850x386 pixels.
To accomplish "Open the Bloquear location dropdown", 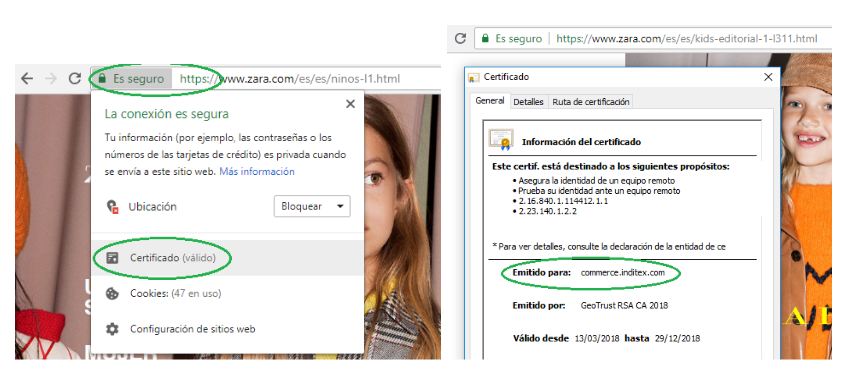I will pos(312,207).
